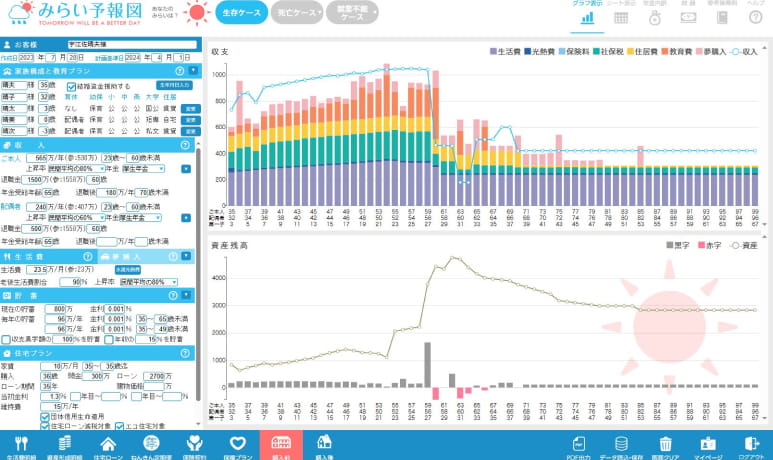Click PDF出力 icon in bottom bar
The width and height of the screenshot is (773, 460).
580,445
